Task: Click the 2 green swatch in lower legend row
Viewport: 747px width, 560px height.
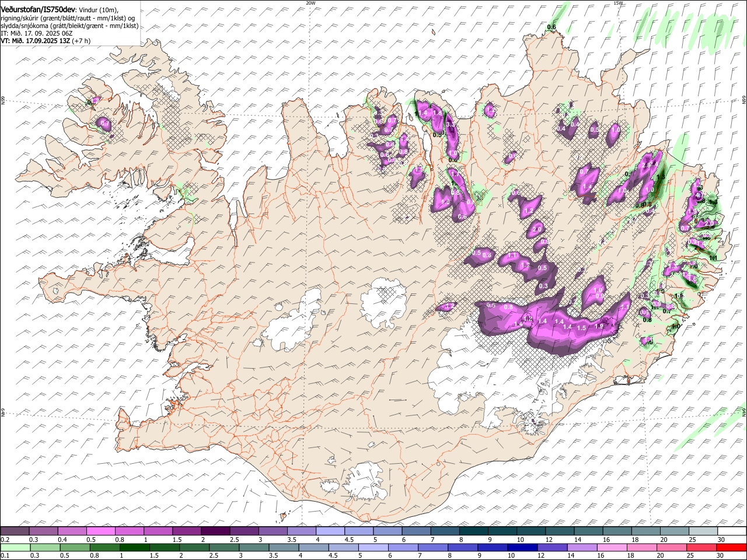Action: click(194, 547)
